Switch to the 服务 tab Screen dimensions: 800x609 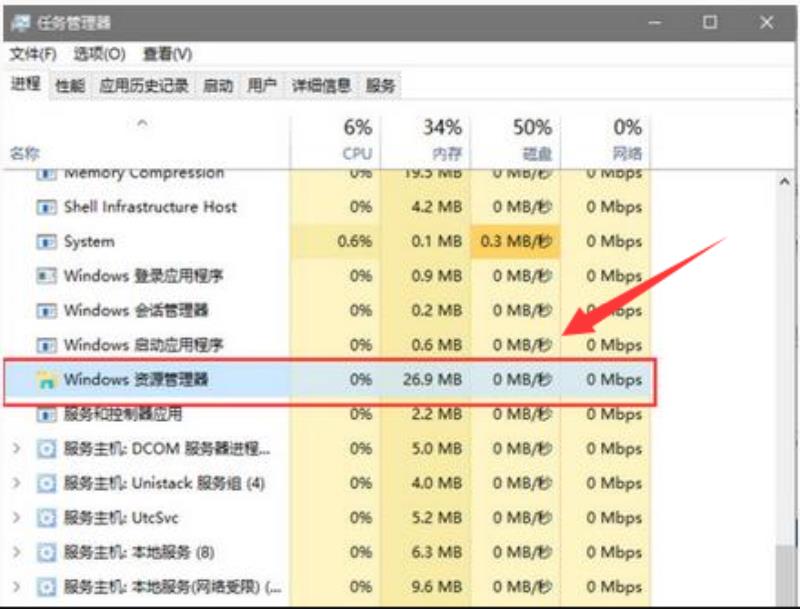(381, 86)
